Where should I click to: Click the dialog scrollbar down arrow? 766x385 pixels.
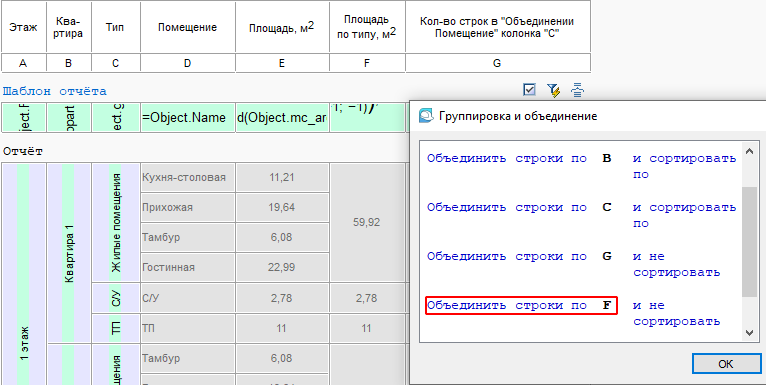pyautogui.click(x=750, y=333)
